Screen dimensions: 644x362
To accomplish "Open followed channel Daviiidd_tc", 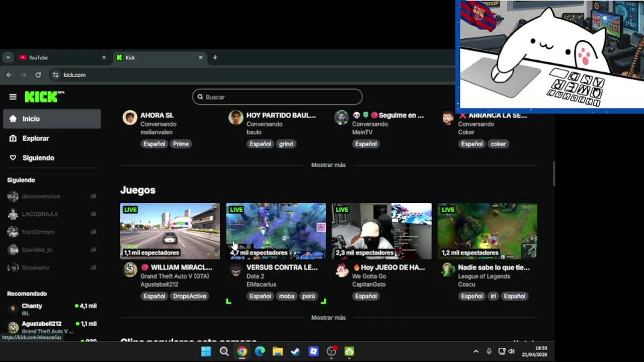I will pyautogui.click(x=51, y=250).
